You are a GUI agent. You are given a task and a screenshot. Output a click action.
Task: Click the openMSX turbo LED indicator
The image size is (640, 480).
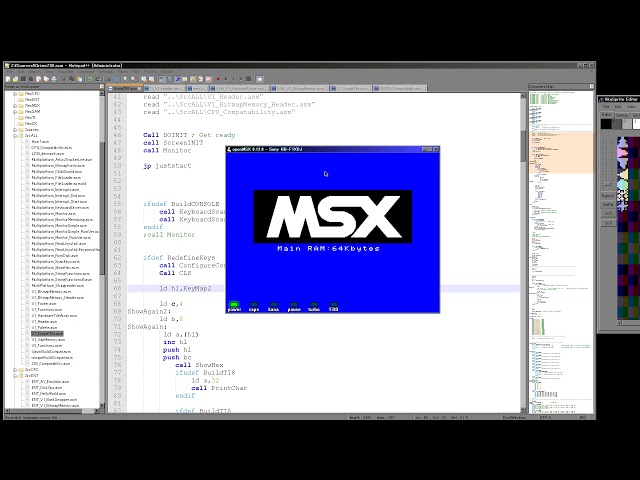pos(313,306)
